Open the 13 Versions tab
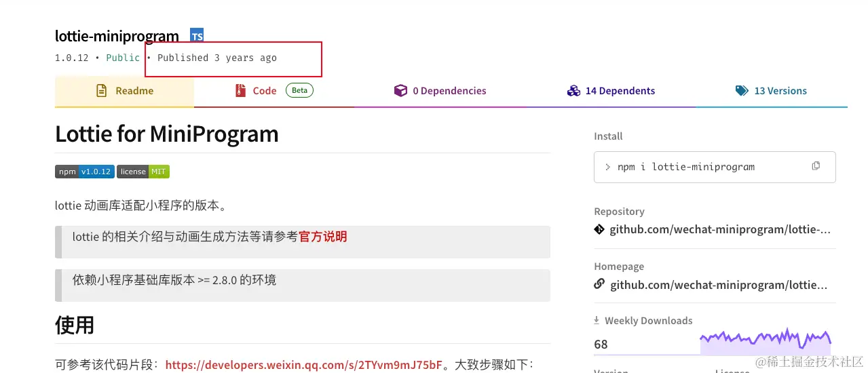The image size is (868, 373). [772, 91]
